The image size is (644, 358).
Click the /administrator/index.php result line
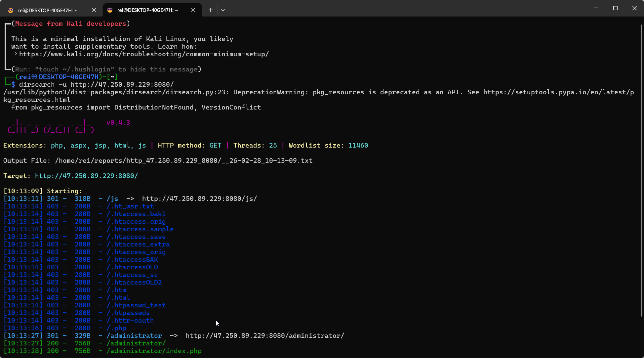154,351
